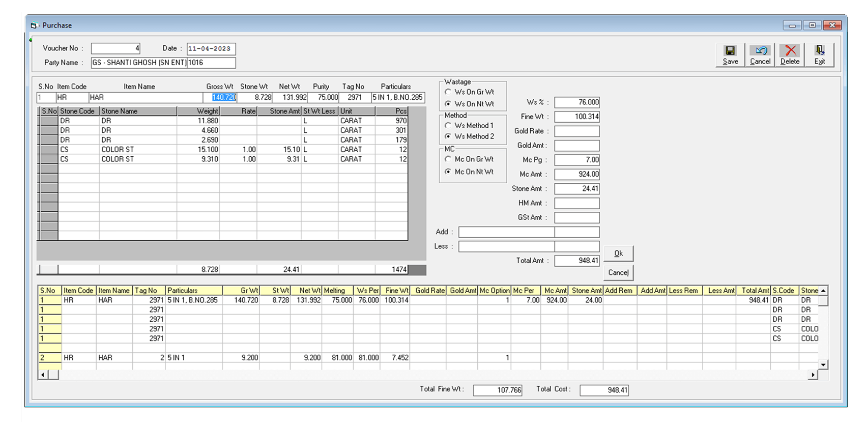
Task: Click the Ok button
Action: pos(618,253)
